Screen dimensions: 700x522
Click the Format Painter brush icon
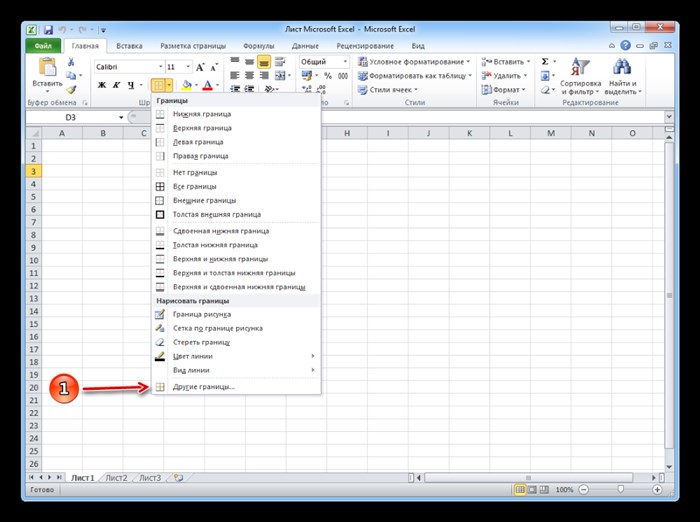pos(71,90)
